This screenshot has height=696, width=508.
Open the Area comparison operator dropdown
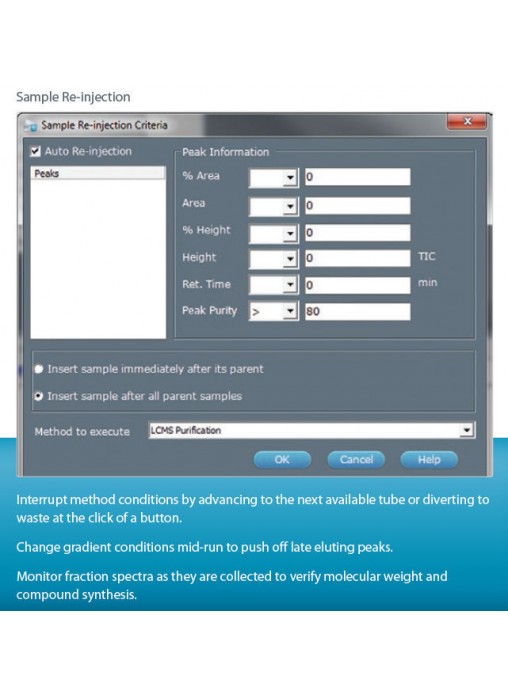tap(274, 206)
